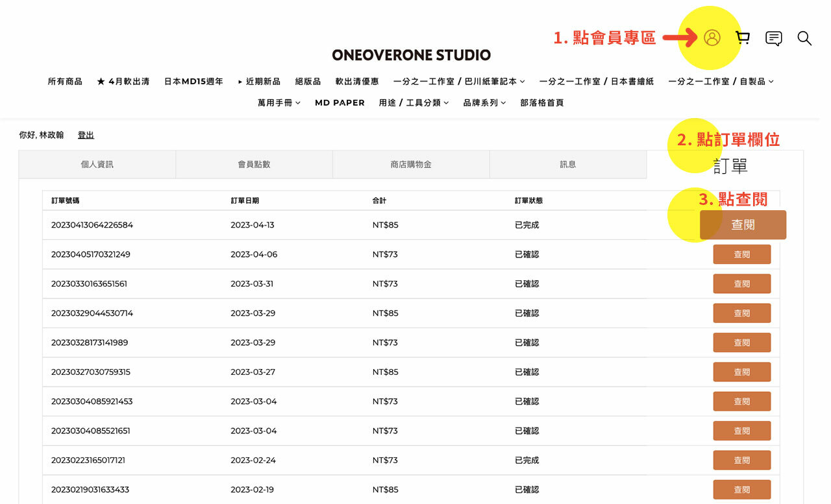Click the greeting 你好, 林政翰
Screen dimensions: 831x504
(x=42, y=136)
